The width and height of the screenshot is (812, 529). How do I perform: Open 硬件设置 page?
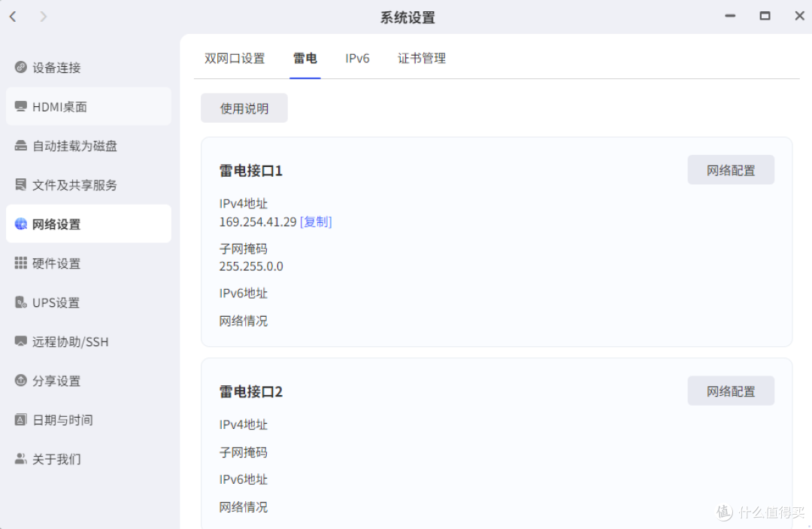(89, 263)
